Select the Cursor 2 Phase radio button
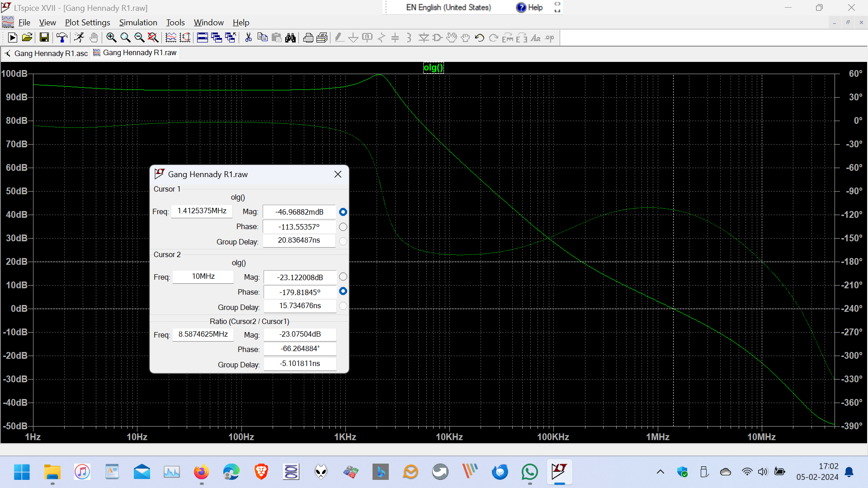 (343, 291)
